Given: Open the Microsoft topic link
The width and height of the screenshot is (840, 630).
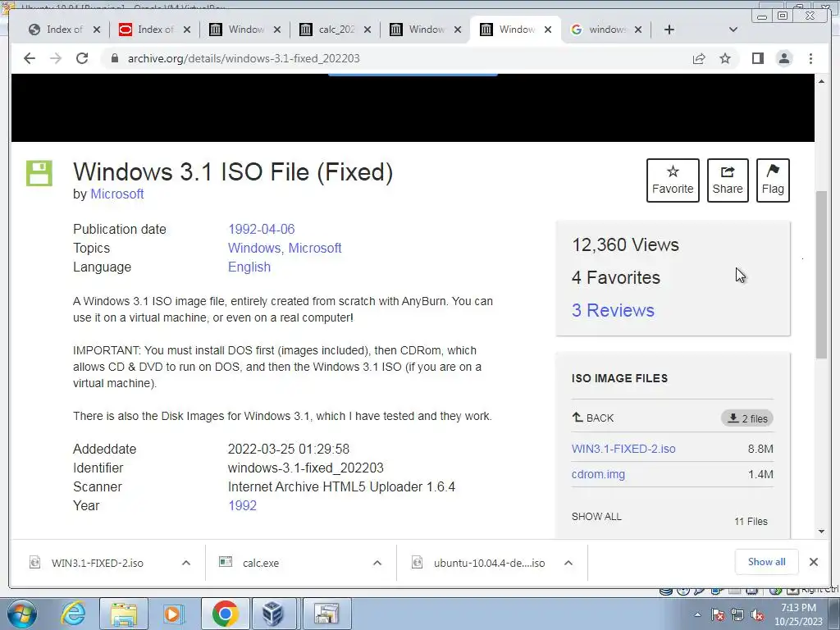Looking at the screenshot, I should (x=315, y=248).
